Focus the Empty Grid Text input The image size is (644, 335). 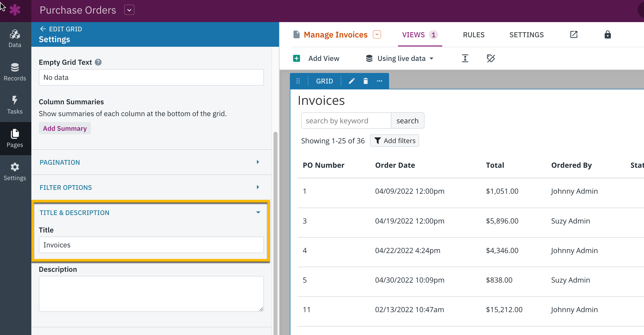click(151, 77)
